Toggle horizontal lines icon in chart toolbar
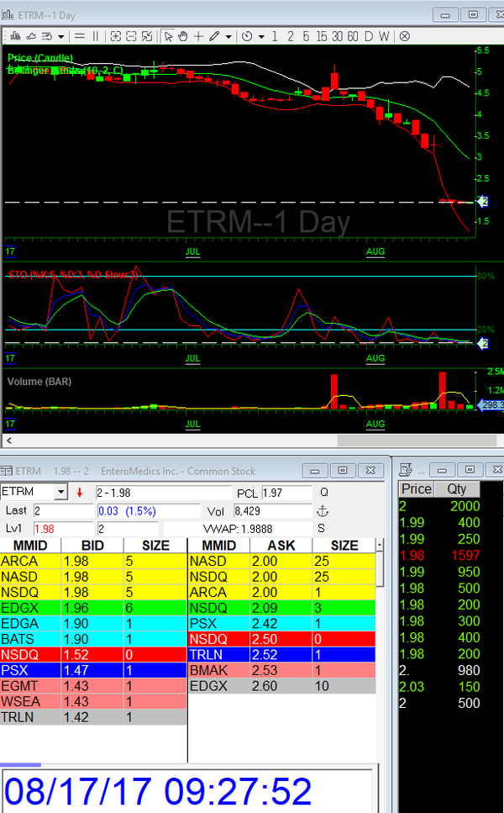504x813 pixels. tap(80, 36)
